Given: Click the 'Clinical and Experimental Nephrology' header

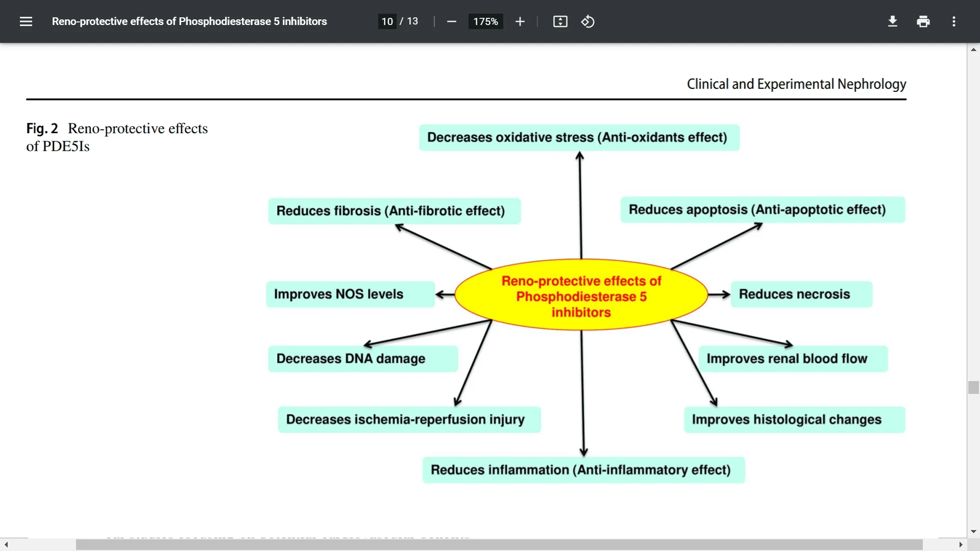Looking at the screenshot, I should (796, 84).
